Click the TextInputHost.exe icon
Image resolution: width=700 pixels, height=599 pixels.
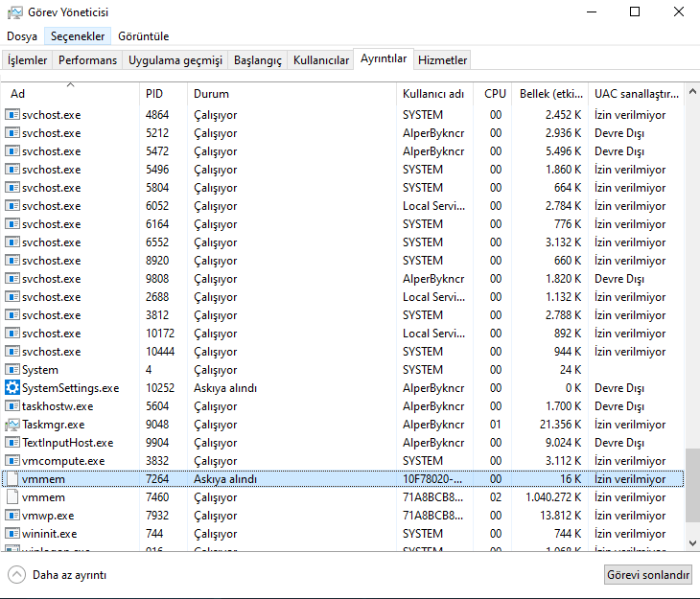pos(12,442)
